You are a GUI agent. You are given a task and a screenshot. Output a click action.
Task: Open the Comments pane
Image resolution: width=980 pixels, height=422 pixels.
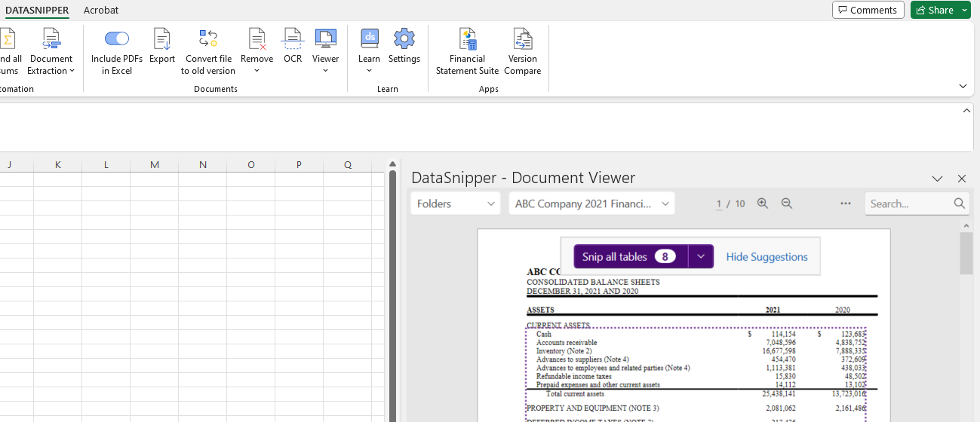(x=868, y=10)
